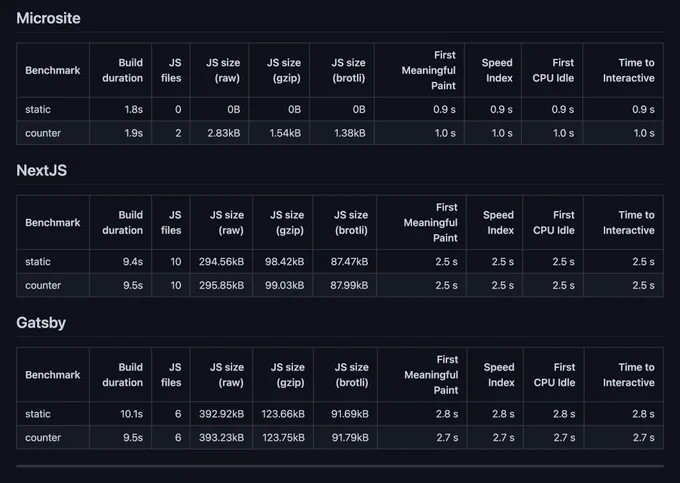This screenshot has height=483, width=680.
Task: Click the 98.42kB gzip size cell
Action: pos(284,261)
